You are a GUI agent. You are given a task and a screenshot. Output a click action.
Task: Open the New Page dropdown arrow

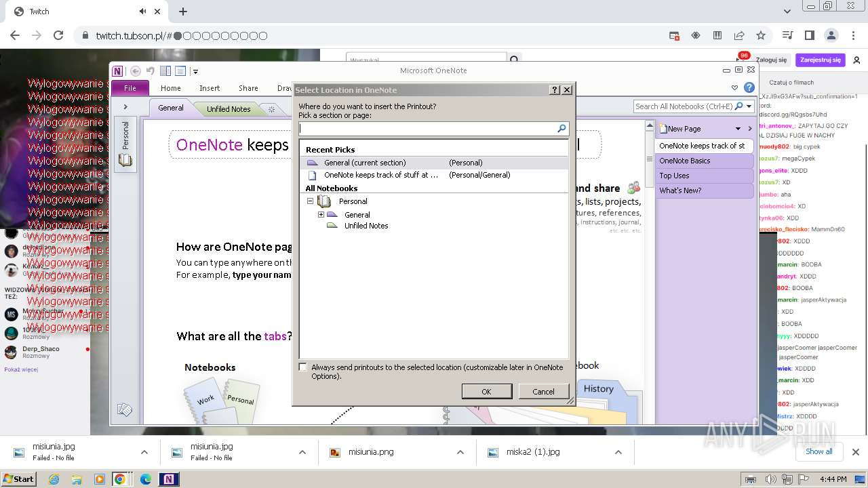[738, 129]
